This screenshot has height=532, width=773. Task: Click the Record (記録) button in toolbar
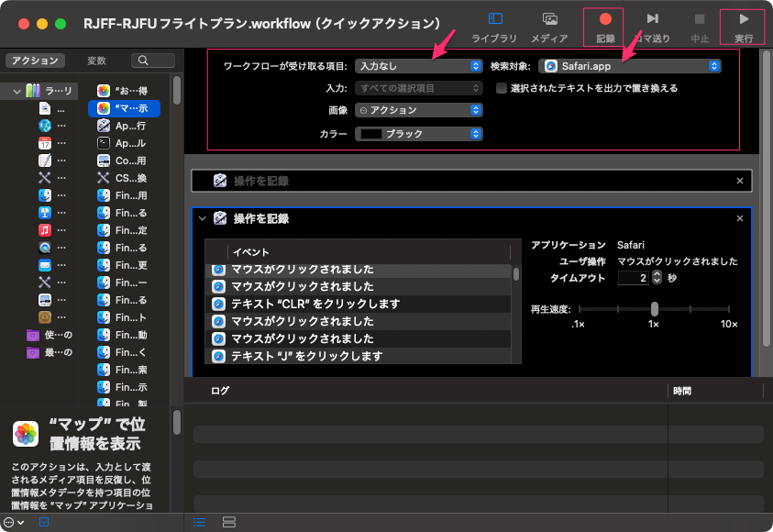(x=604, y=25)
